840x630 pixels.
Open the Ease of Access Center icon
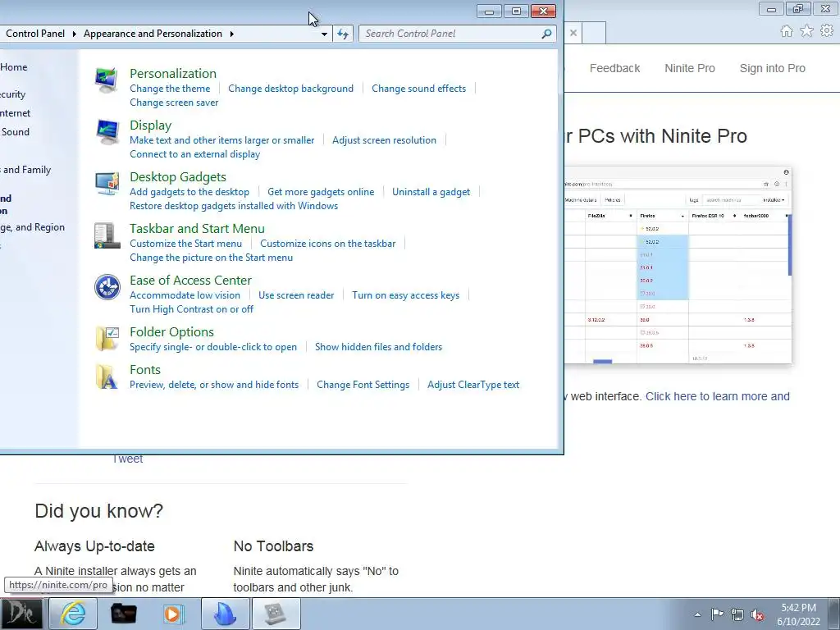107,287
